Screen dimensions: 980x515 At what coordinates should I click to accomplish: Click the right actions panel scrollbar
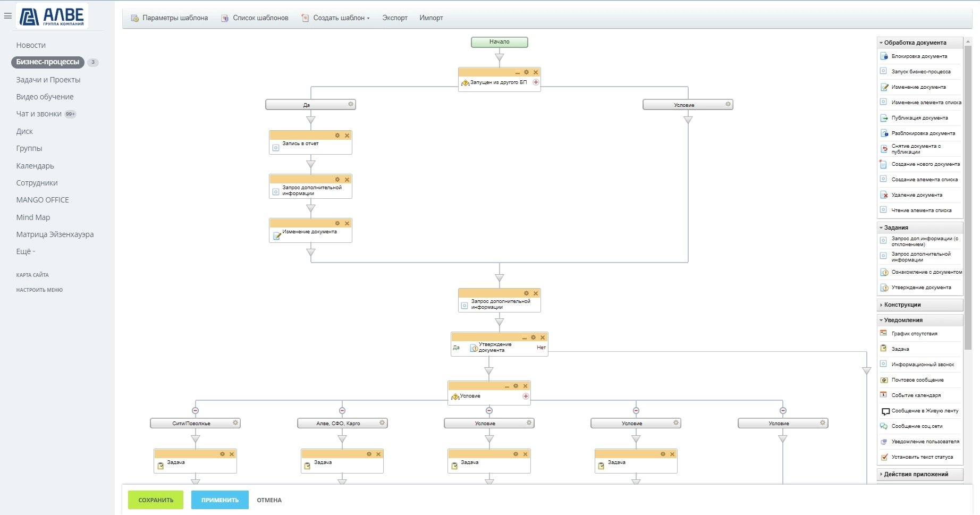point(968,197)
